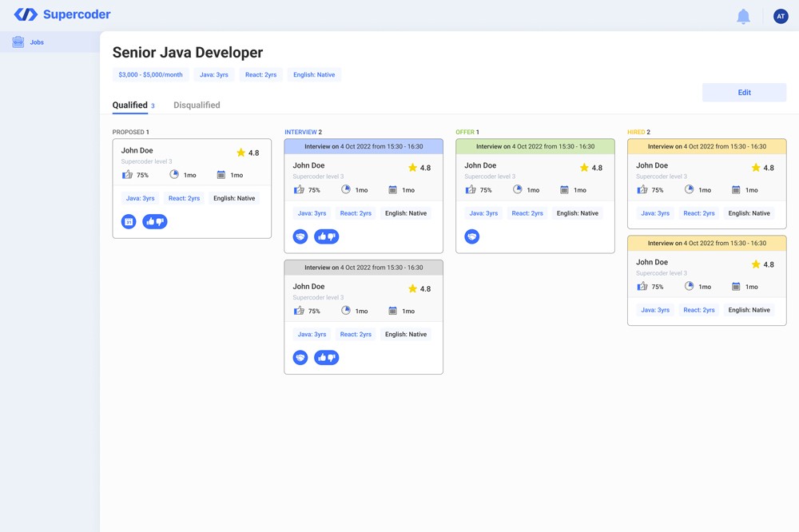799x532 pixels.
Task: Click the clock icon on the hired candidate card
Action: (x=689, y=189)
